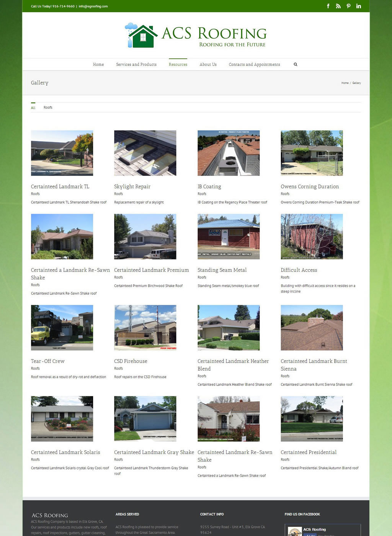Screen dimensions: 392x536
Task: Click the Skylight Repair title link
Action: coord(132,186)
